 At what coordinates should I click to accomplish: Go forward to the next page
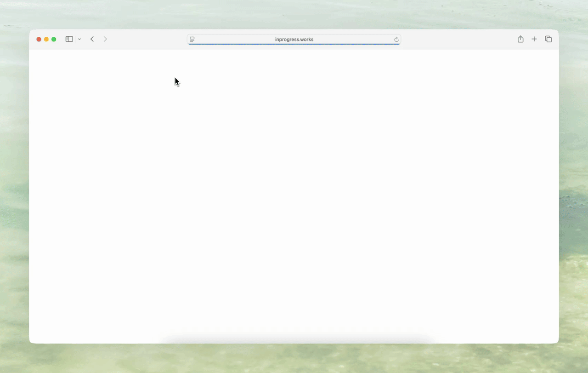pos(105,39)
